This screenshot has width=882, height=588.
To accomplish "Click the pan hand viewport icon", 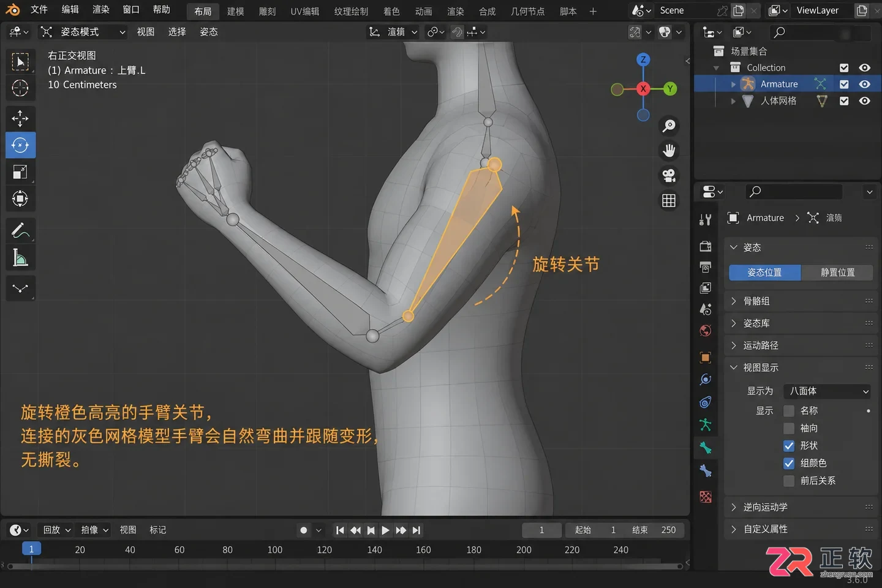I will pyautogui.click(x=669, y=151).
